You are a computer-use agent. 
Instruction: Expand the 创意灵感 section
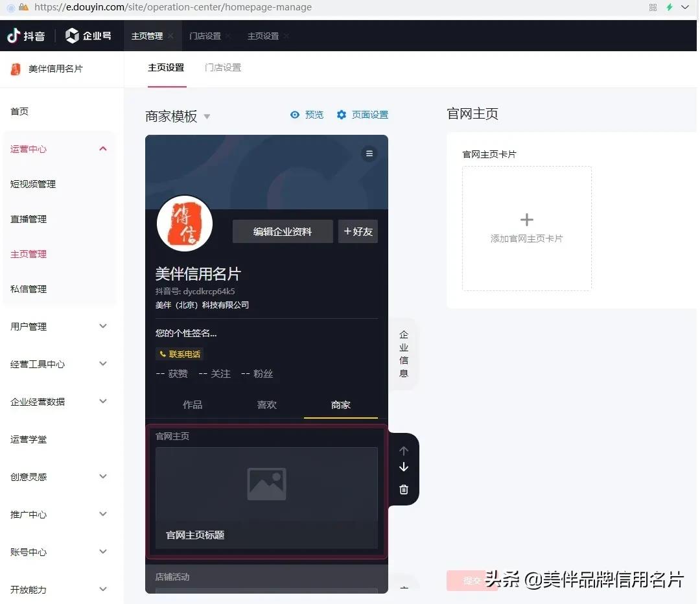103,476
